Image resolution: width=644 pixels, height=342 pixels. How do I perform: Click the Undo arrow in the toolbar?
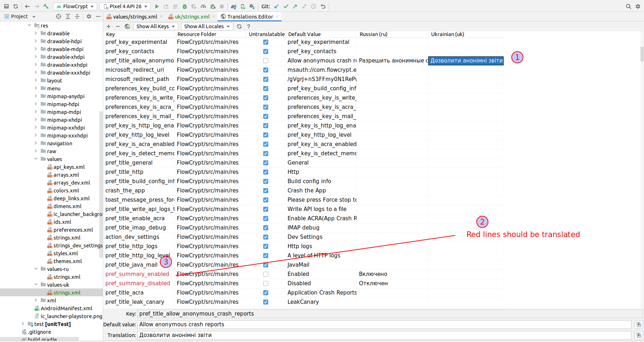pos(323,6)
